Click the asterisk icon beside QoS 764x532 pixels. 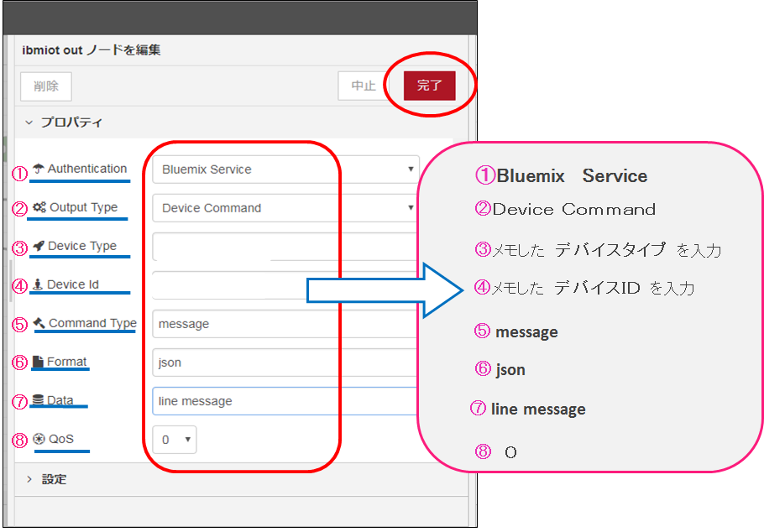39,439
